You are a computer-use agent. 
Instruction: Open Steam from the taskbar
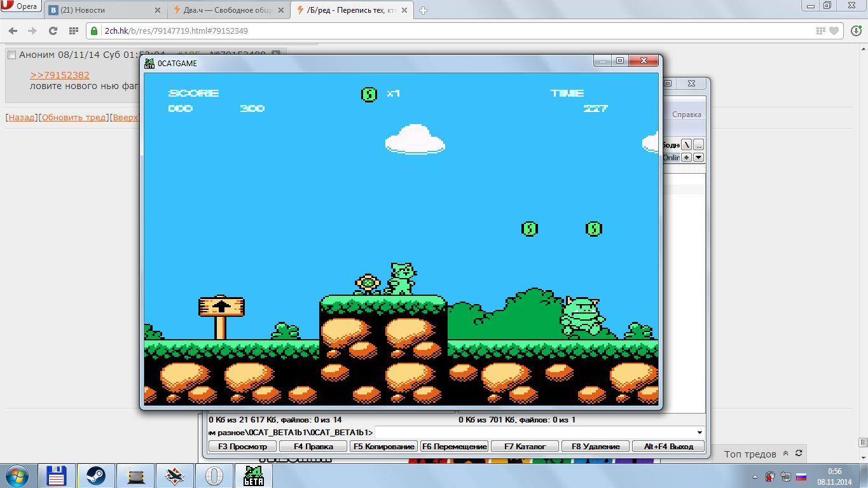(x=96, y=476)
